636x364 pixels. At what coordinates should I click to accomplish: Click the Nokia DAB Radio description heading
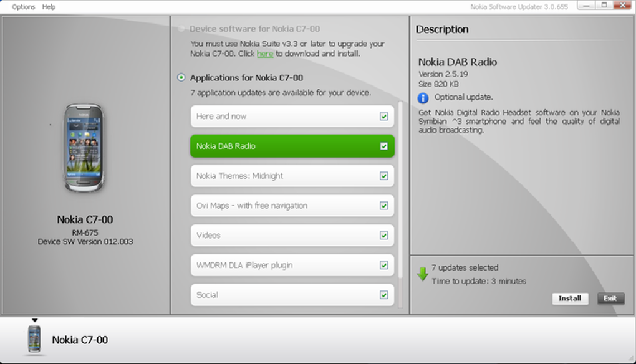pos(458,62)
